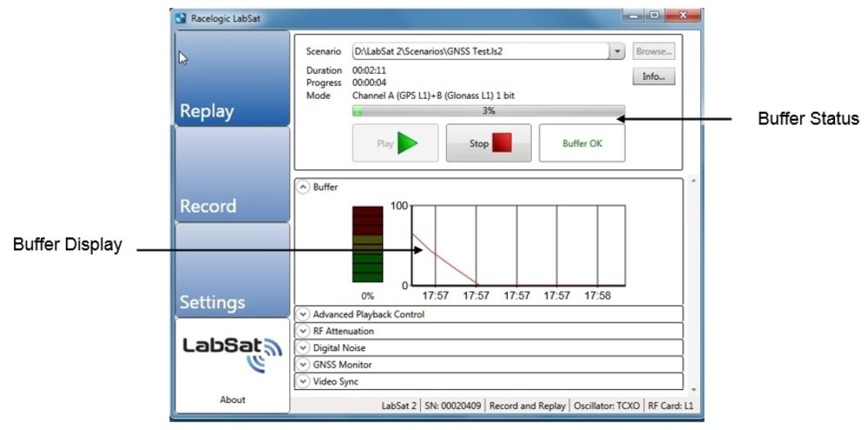The image size is (868, 430).
Task: Click the Racelogic LabSat title bar icon
Action: click(181, 17)
